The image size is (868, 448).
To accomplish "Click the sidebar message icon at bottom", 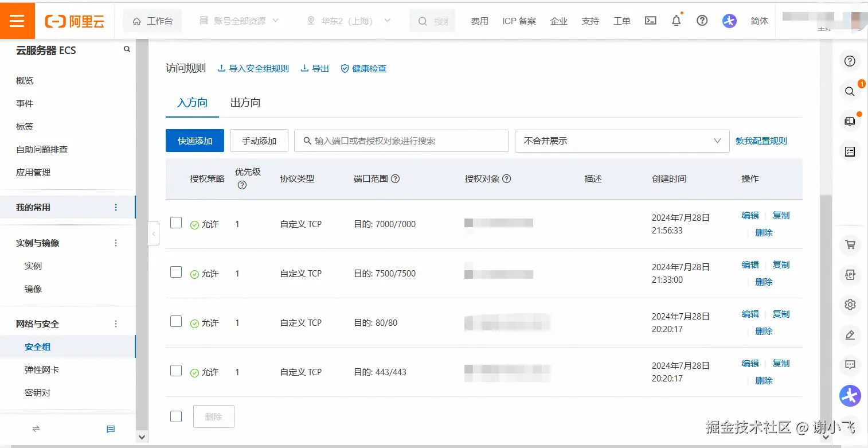I will pos(111,429).
